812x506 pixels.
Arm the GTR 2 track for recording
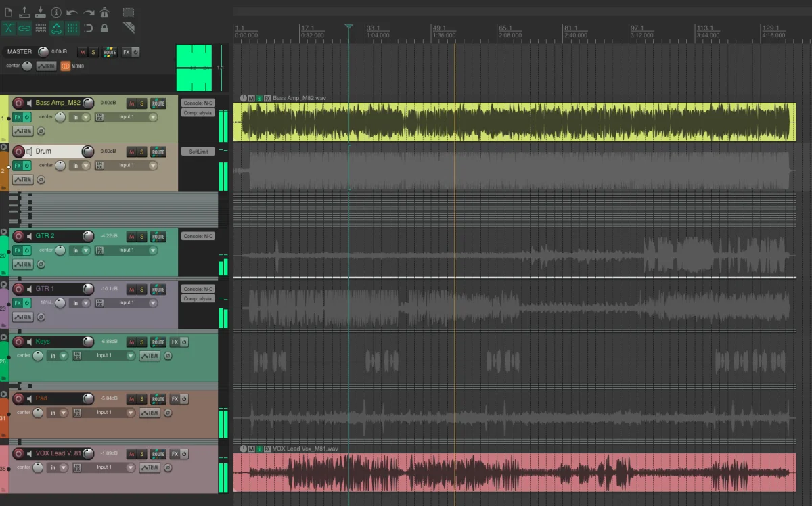19,236
